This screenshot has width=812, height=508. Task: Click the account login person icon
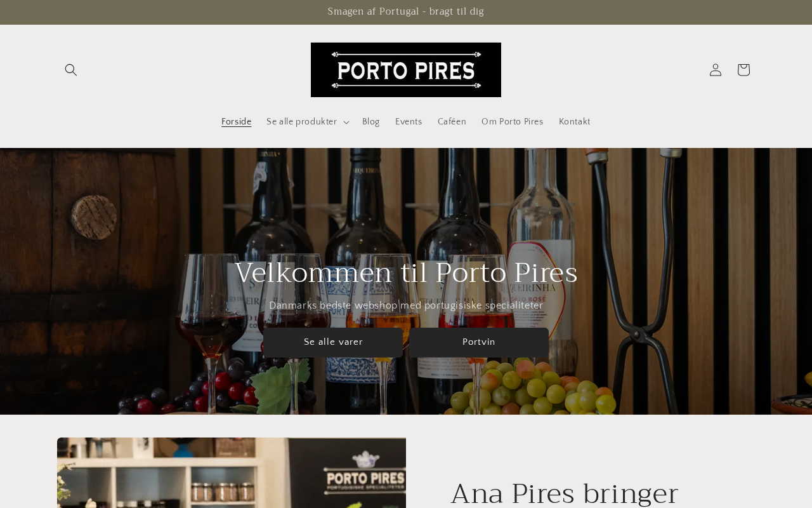point(716,70)
